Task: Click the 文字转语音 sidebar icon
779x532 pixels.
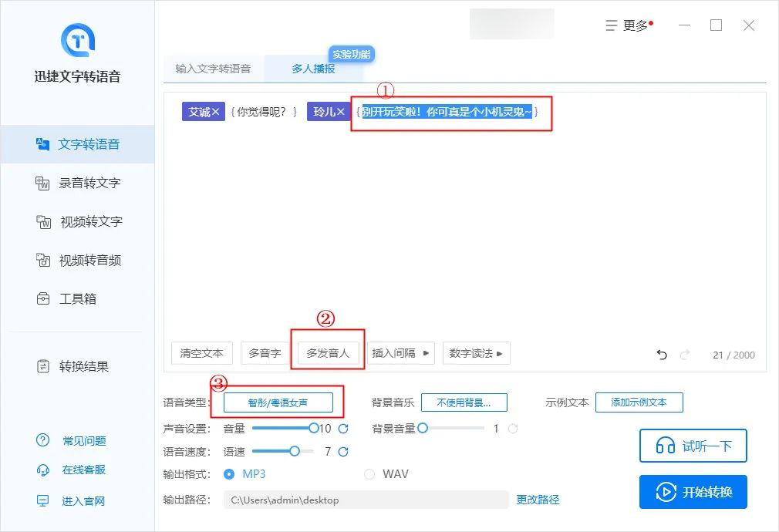Action: (42, 144)
